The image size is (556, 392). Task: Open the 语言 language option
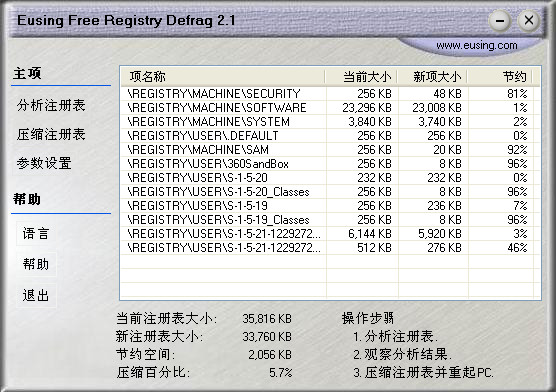[x=36, y=233]
